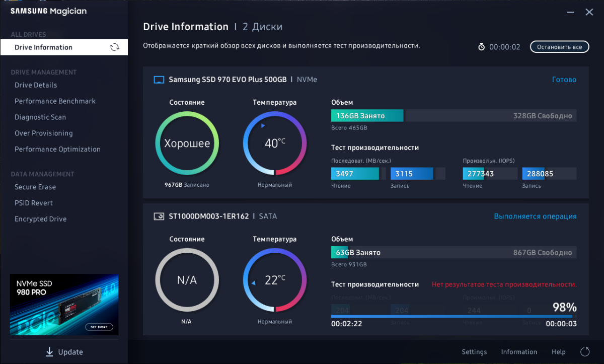Image resolution: width=604 pixels, height=364 pixels.
Task: Open Secure Erase page
Action: (x=35, y=187)
